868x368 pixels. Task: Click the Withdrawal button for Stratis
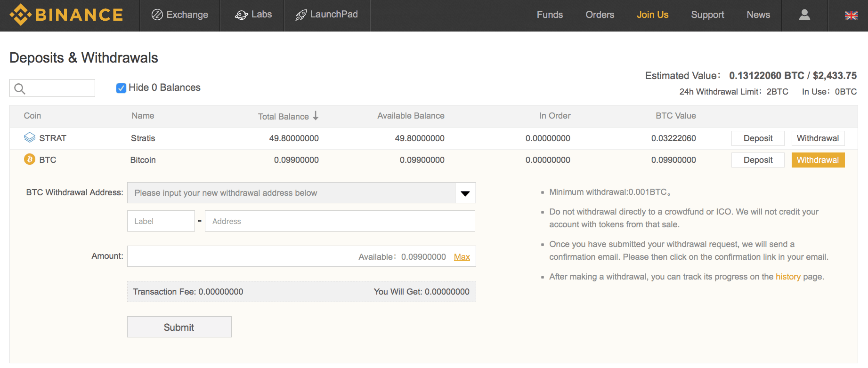(818, 138)
